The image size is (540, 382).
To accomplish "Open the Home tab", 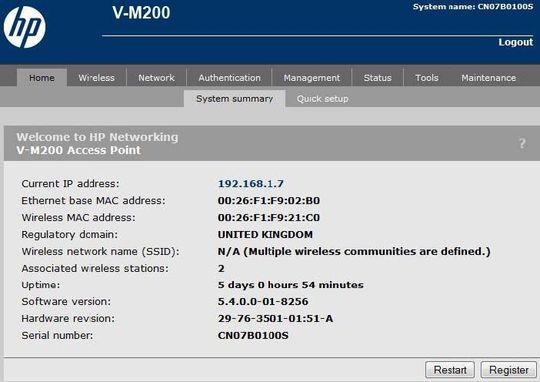I will point(42,78).
